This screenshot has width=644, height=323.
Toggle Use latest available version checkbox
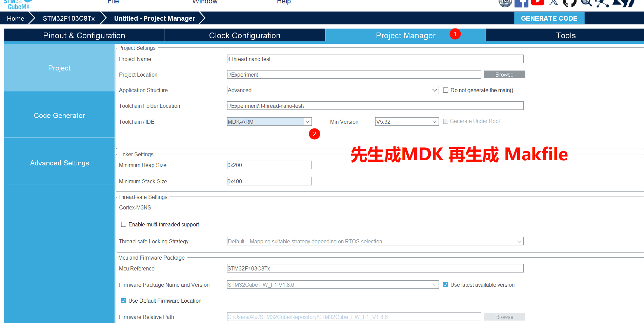[x=446, y=285]
